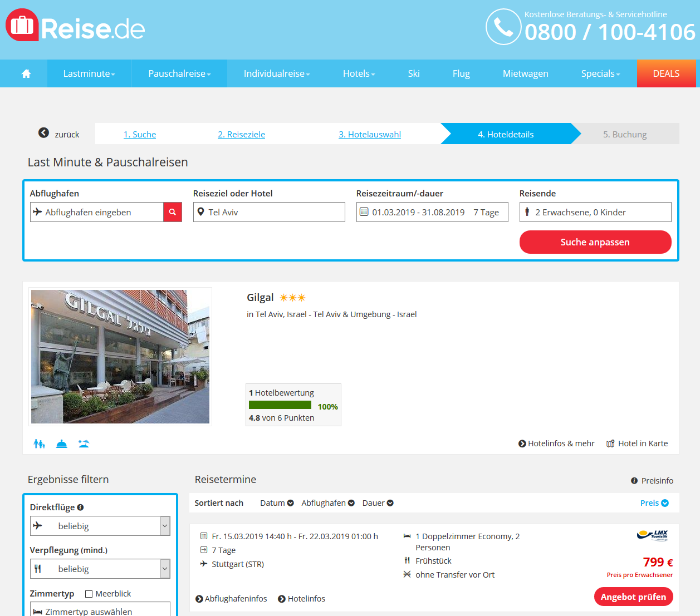The height and width of the screenshot is (616, 700).
Task: Click the Abflughafen eingeben field
Action: click(96, 212)
